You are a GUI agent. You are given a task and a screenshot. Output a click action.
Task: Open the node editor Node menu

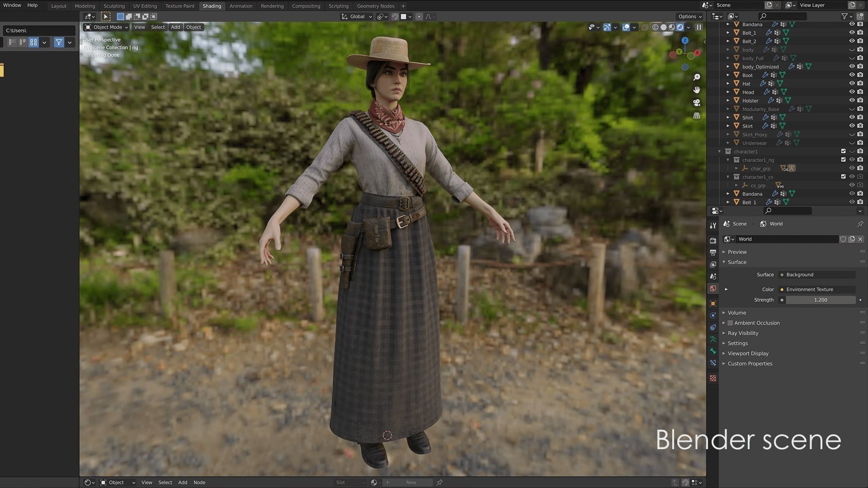click(199, 483)
